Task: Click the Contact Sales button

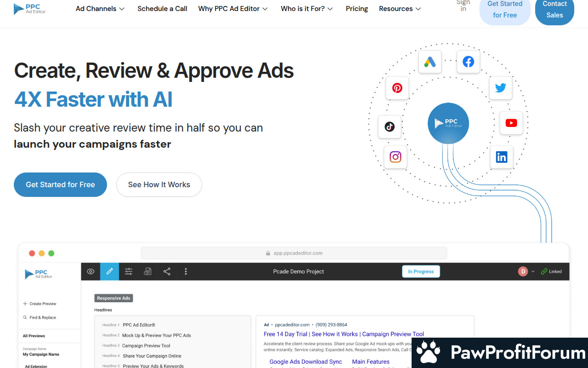Action: click(554, 10)
